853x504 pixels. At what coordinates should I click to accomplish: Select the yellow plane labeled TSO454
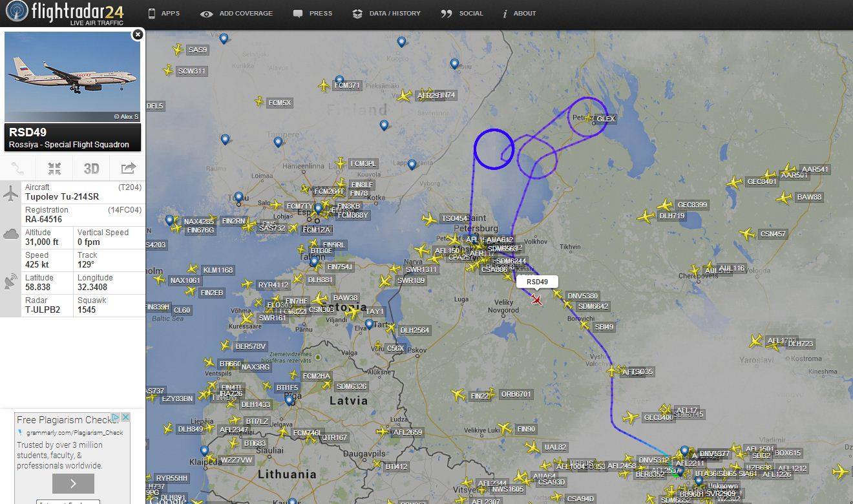429,219
